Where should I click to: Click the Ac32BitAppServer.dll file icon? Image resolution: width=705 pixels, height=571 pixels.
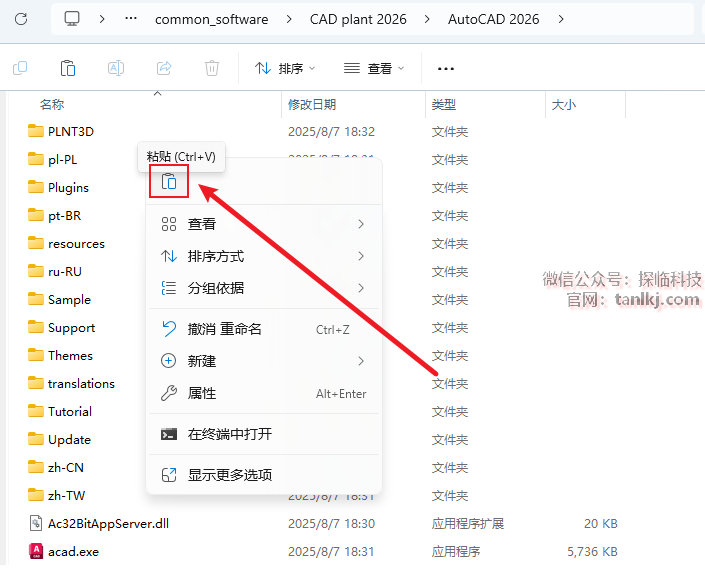[x=36, y=523]
